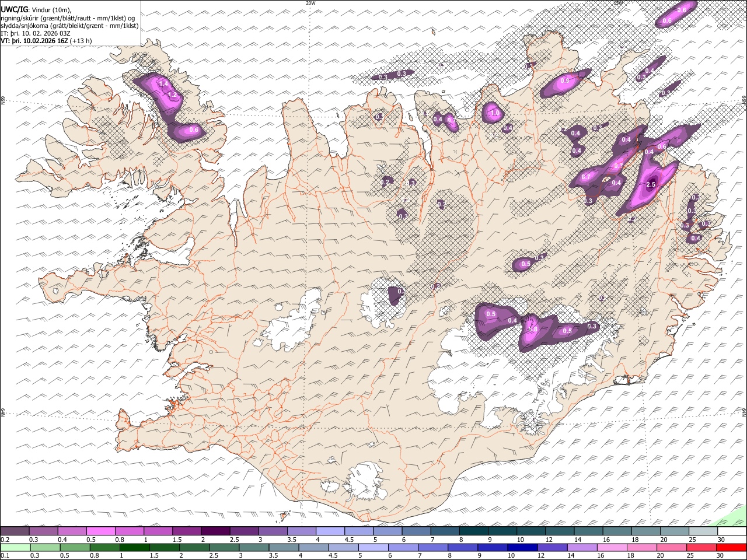Click the '30' label on rain legend
Viewport: 747px width, 560px height.
721,555
